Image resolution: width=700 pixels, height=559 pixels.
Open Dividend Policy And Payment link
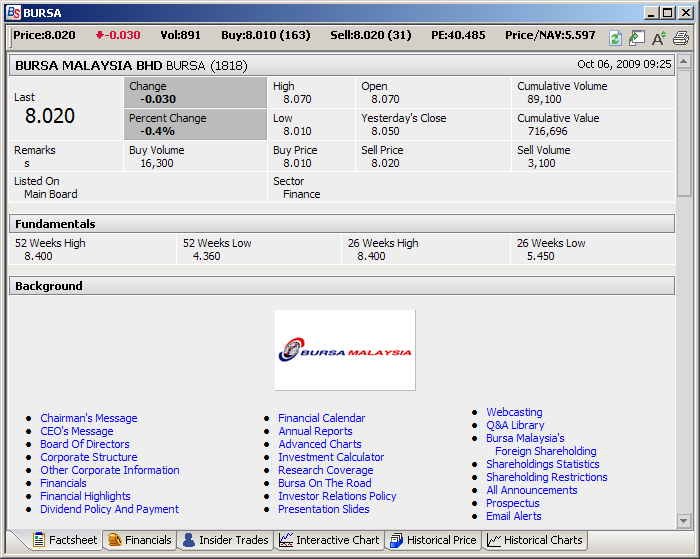coord(109,509)
